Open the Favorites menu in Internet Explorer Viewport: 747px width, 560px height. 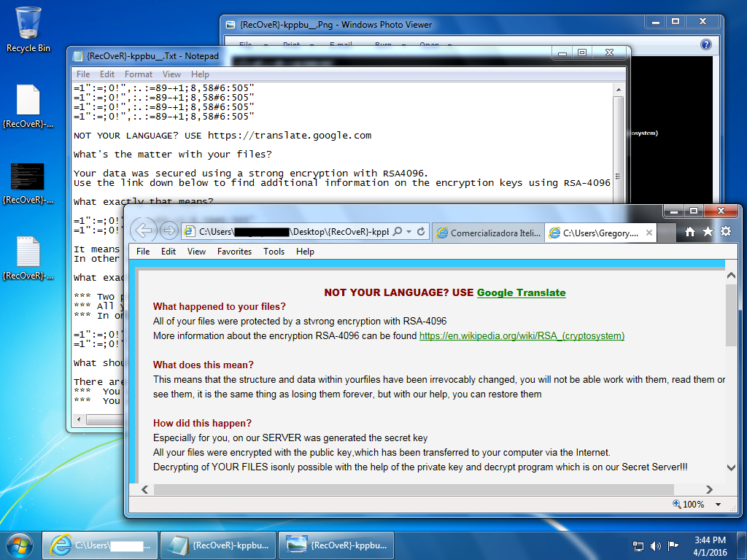pyautogui.click(x=234, y=252)
